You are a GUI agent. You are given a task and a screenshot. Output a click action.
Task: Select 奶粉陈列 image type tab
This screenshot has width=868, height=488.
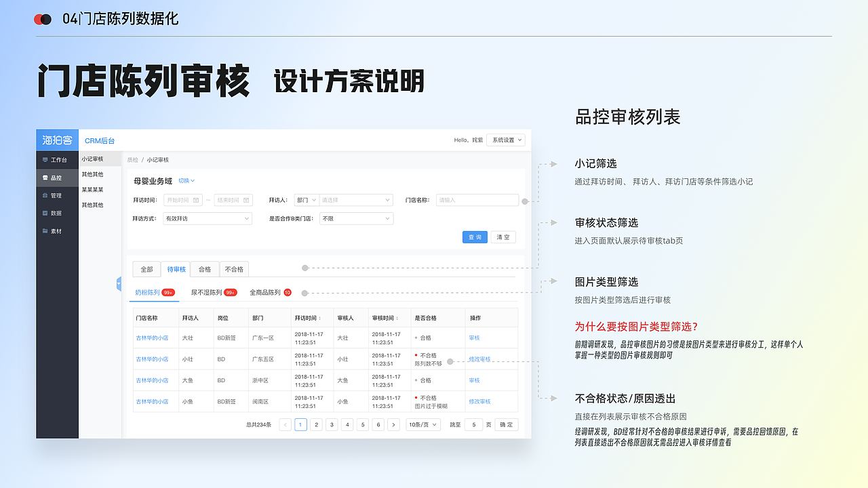[155, 293]
